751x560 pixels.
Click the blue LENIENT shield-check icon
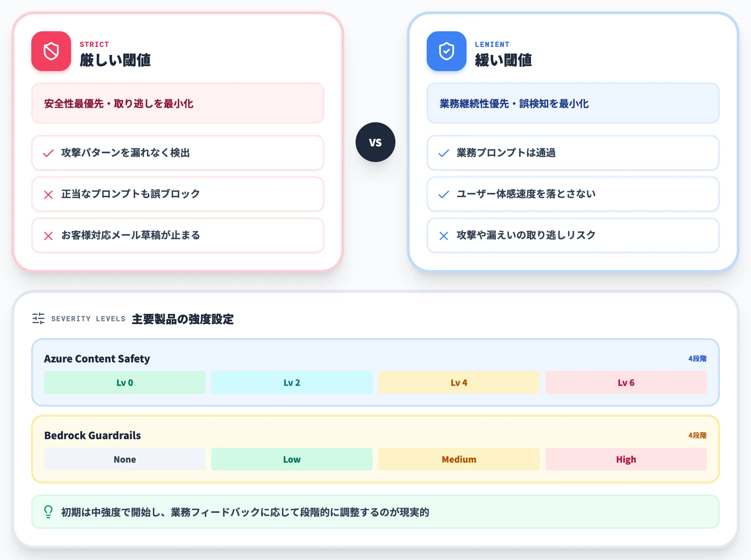click(x=447, y=51)
